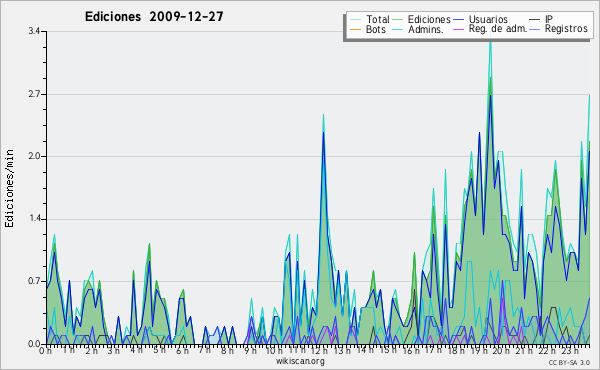Click the y-axis value 0.0
The width and height of the screenshot is (600, 370).
point(34,344)
